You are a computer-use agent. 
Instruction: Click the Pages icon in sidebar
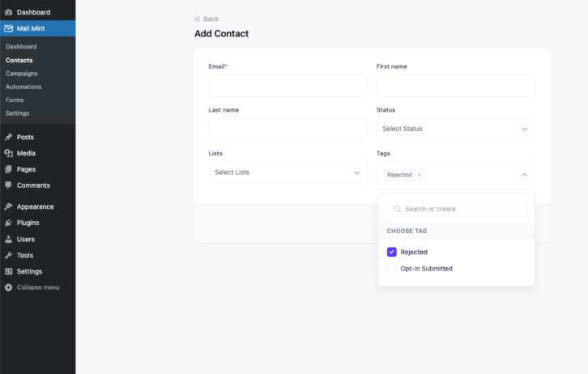[8, 169]
